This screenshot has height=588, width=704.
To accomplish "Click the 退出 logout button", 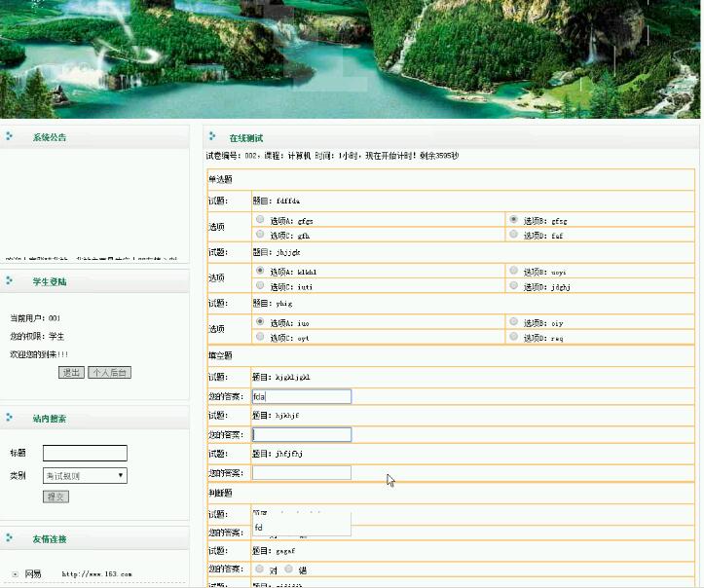I will tap(71, 373).
